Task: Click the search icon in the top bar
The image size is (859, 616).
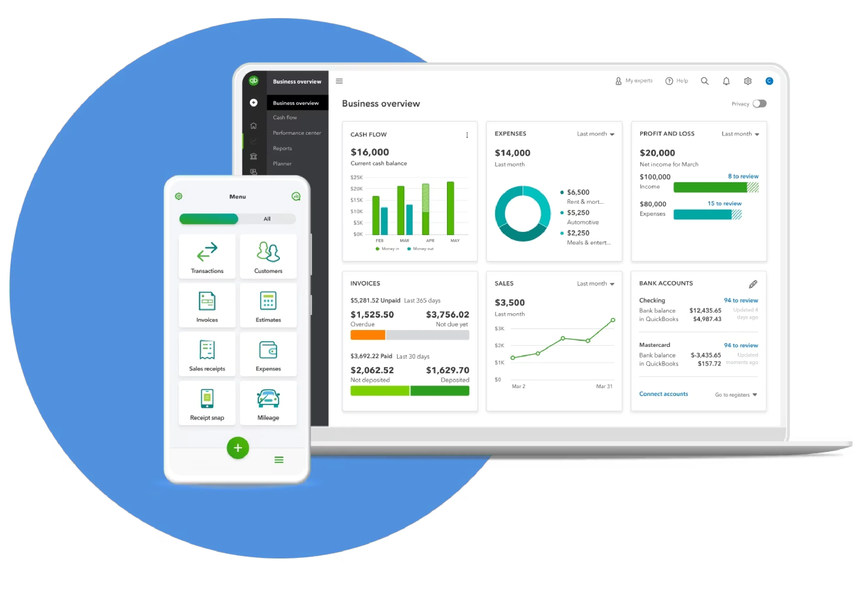Action: pyautogui.click(x=704, y=81)
